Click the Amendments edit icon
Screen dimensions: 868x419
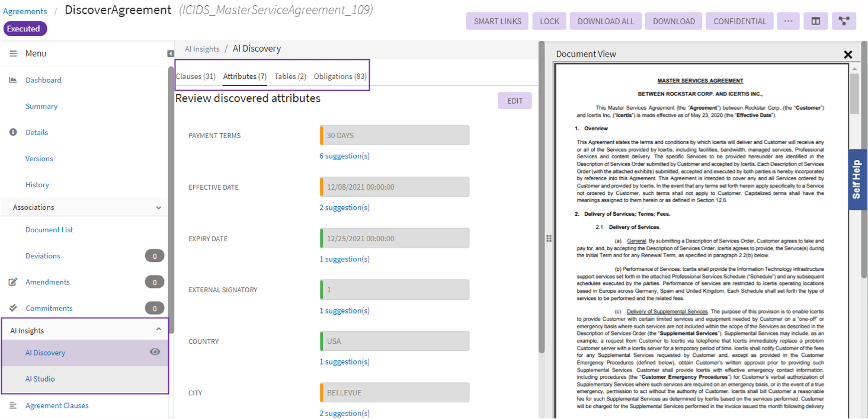pos(13,282)
